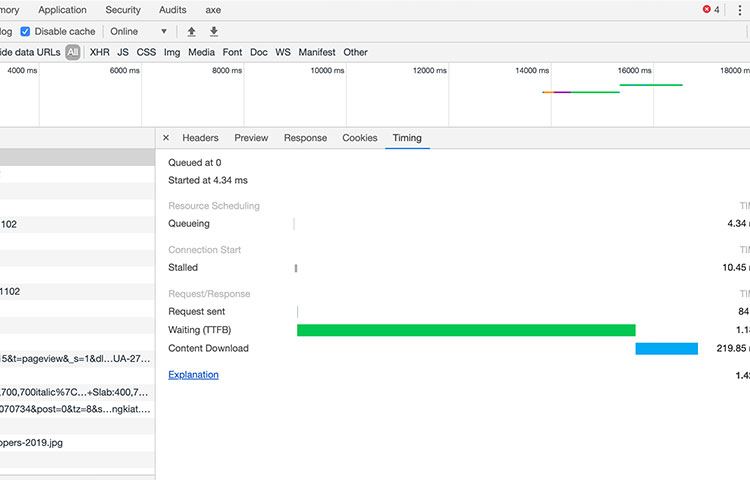Open the Cookies tab
Viewport: 750px width, 480px height.
pos(360,138)
